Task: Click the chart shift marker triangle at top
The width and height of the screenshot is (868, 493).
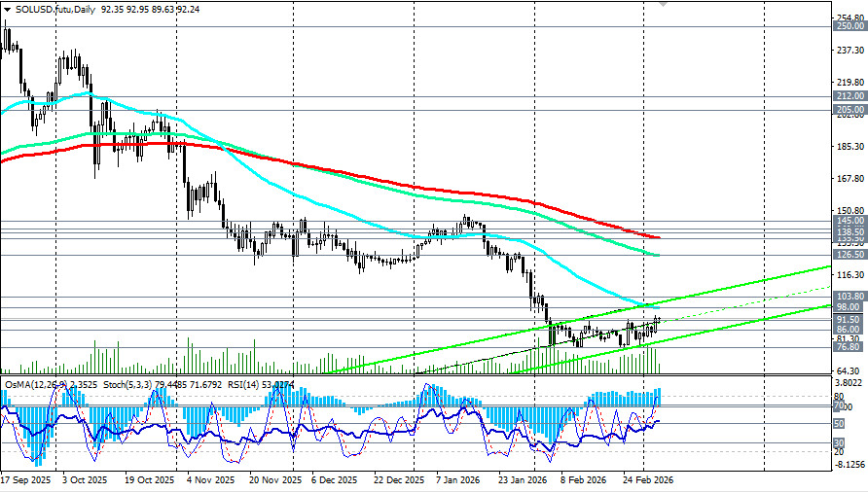Action: (664, 6)
